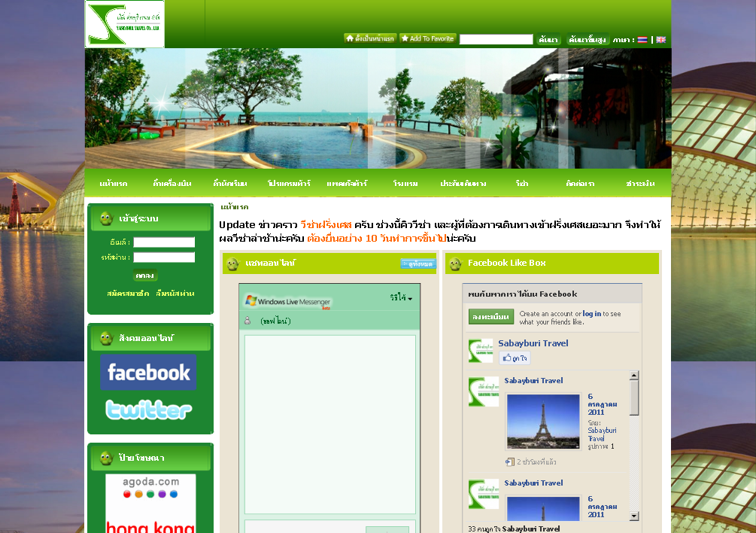The image size is (756, 533).
Task: Open ค้นหาขั้นสูง advanced search
Action: (587, 39)
